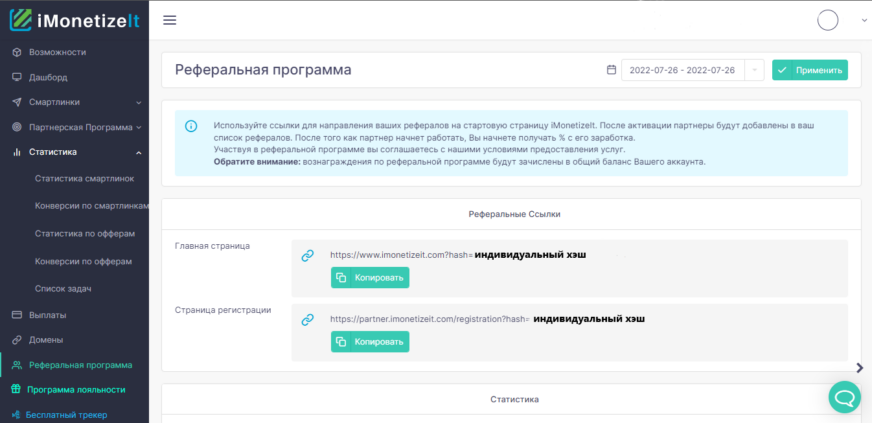Open the account dropdown chevron
The height and width of the screenshot is (423, 872).
863,20
